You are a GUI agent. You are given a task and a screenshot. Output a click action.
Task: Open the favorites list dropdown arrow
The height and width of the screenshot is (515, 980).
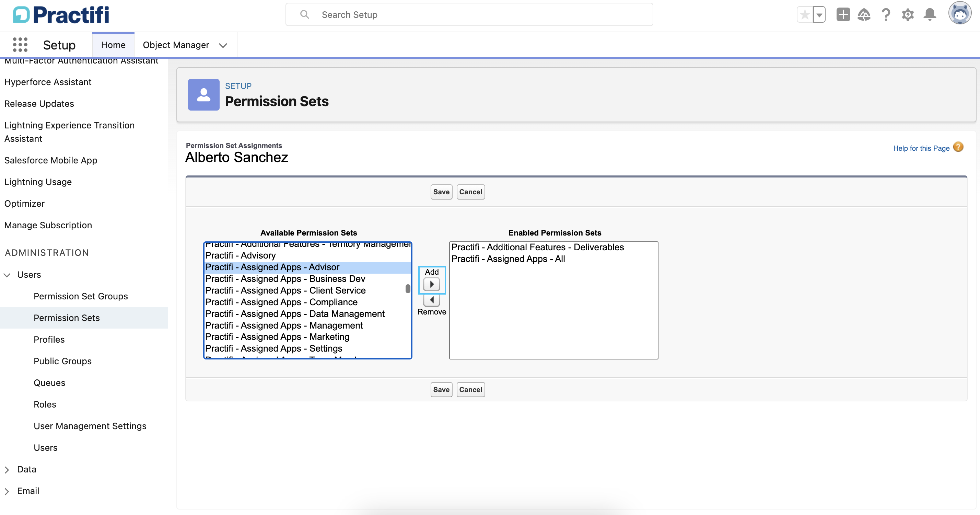click(x=819, y=15)
